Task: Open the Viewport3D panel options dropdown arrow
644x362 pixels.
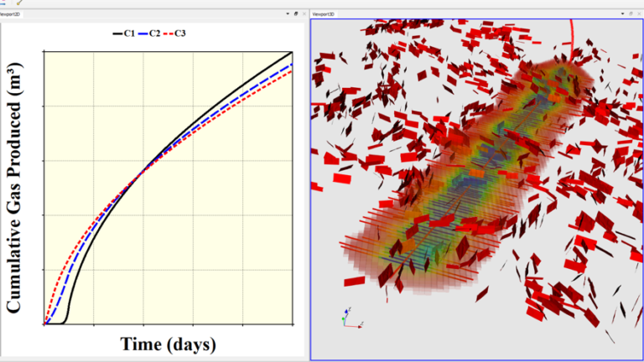Action: click(x=621, y=14)
